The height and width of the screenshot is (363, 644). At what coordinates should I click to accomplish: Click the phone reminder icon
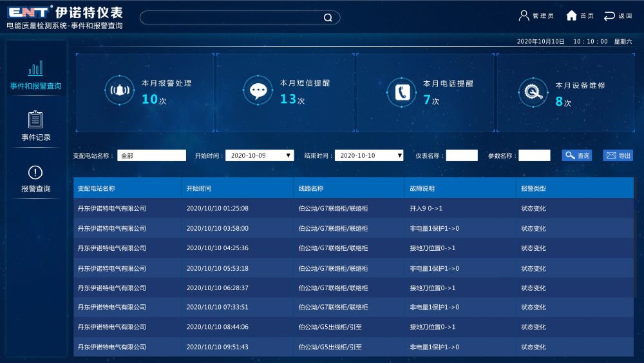click(x=402, y=92)
